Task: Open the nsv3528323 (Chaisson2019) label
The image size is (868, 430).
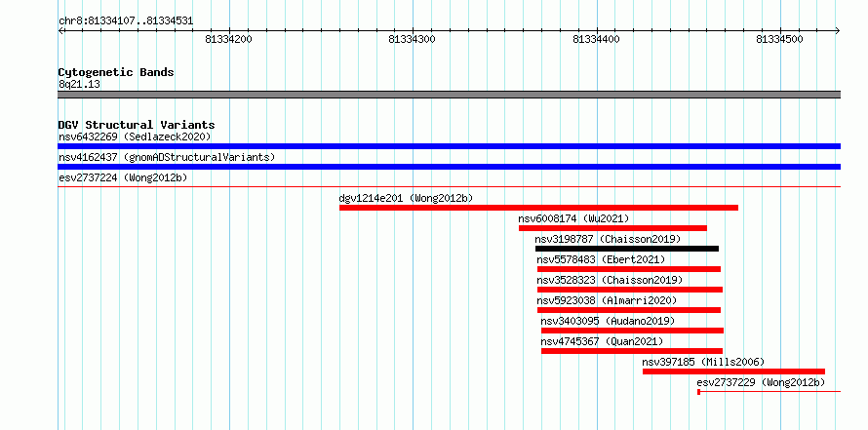Action: pyautogui.click(x=610, y=280)
